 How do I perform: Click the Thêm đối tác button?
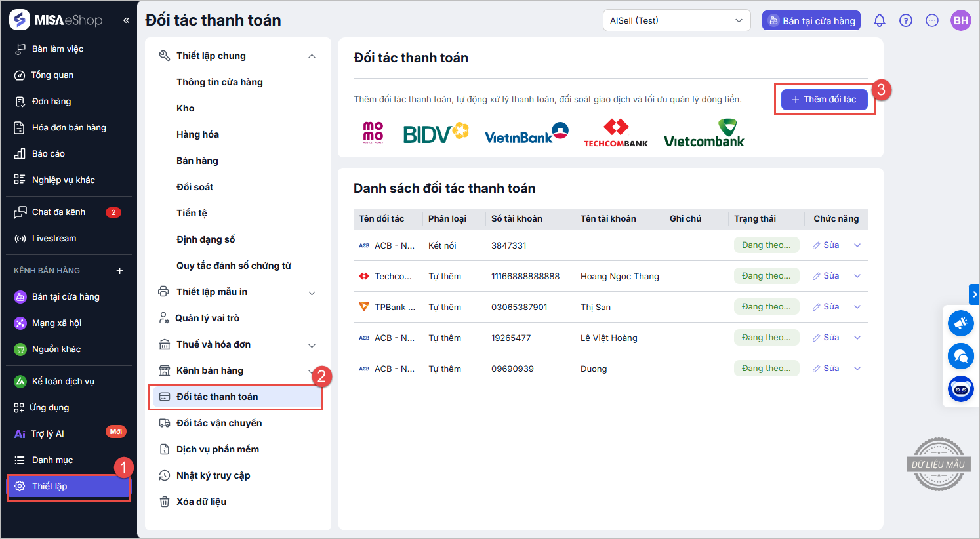pos(824,100)
